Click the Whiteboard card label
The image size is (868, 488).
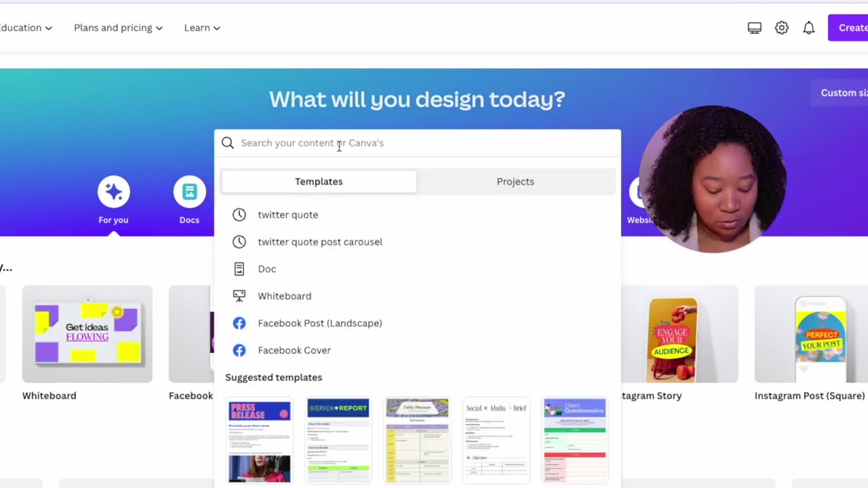50,396
